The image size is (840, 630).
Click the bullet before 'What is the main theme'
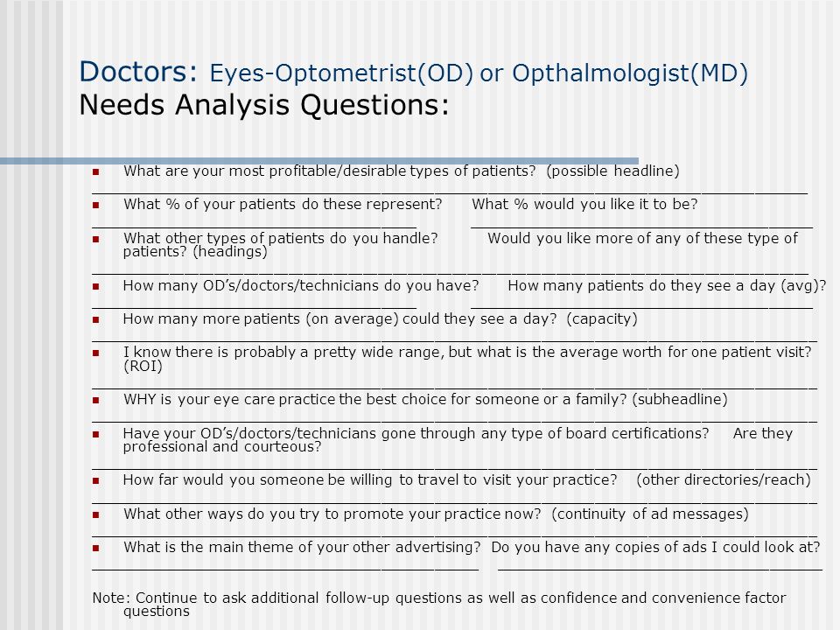click(x=96, y=548)
